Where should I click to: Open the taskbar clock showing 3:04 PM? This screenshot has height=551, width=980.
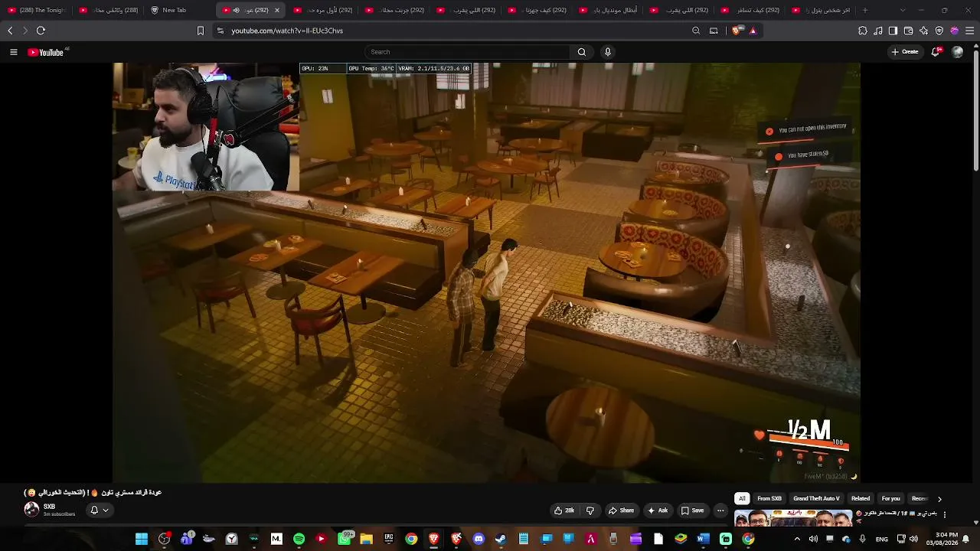coord(941,539)
